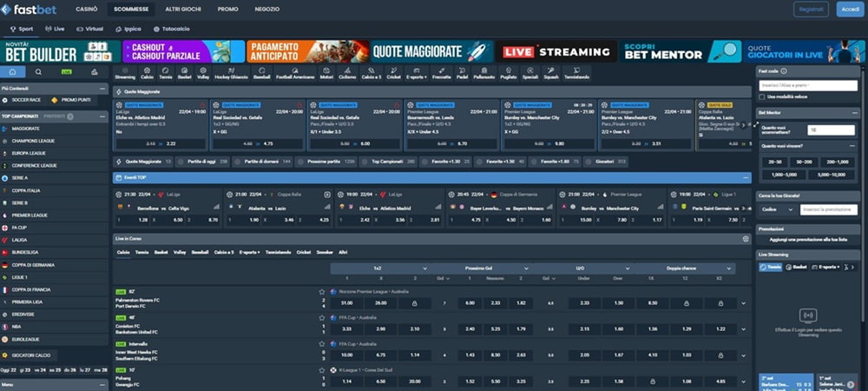Screen dimensions: 868x391
Task: Open the U/O market dropdown
Action: coord(583,268)
